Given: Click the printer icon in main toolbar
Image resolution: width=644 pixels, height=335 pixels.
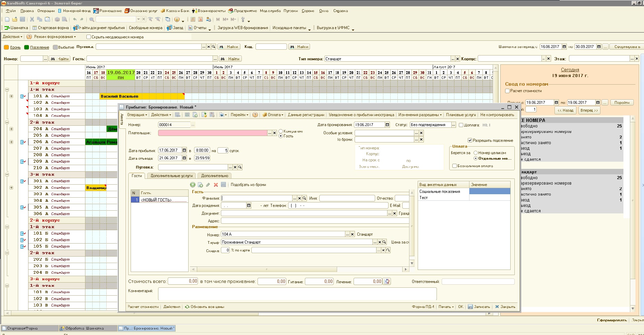Looking at the screenshot, I should pos(57,20).
